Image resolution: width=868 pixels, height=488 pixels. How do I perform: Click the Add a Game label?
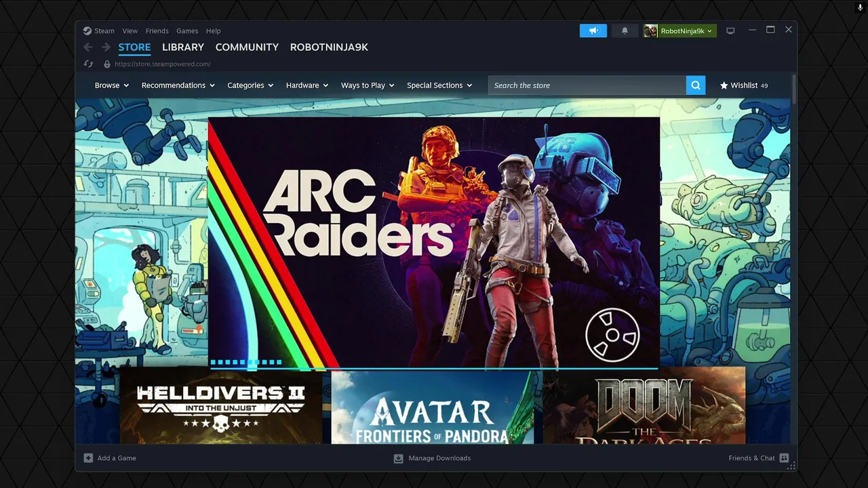click(117, 458)
